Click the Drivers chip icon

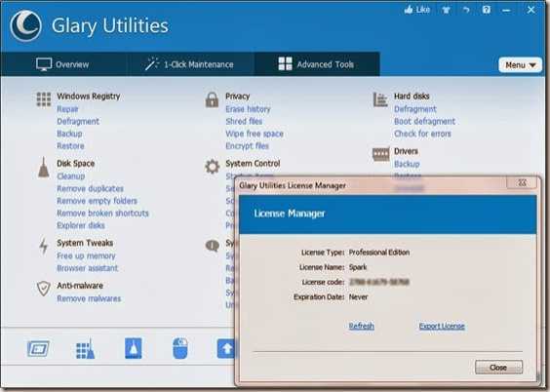(x=381, y=154)
